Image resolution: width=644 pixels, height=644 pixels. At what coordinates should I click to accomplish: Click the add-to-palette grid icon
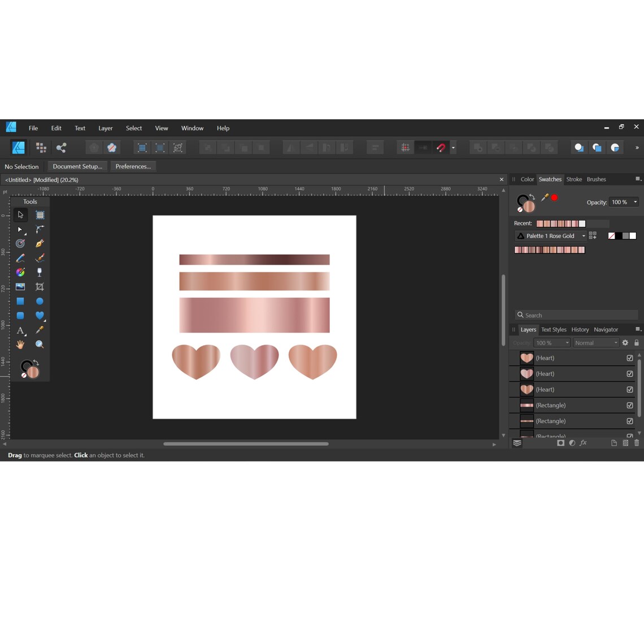tap(593, 236)
